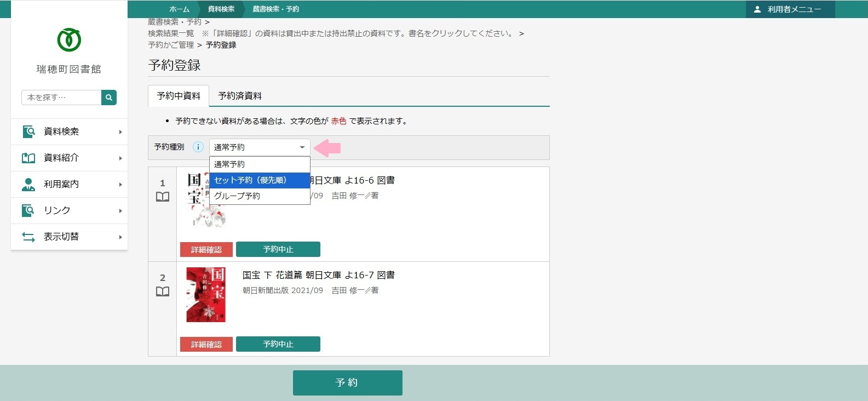Click the user icon in 利用者メニュー

click(757, 9)
